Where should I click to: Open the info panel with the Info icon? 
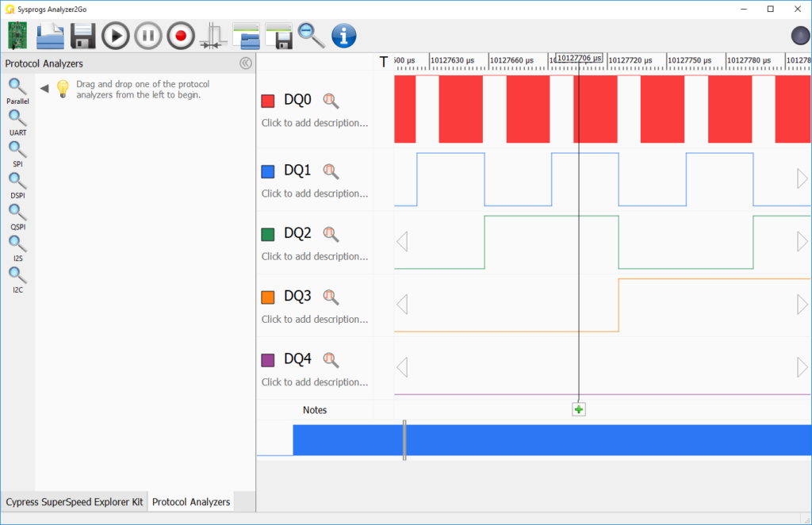click(343, 35)
